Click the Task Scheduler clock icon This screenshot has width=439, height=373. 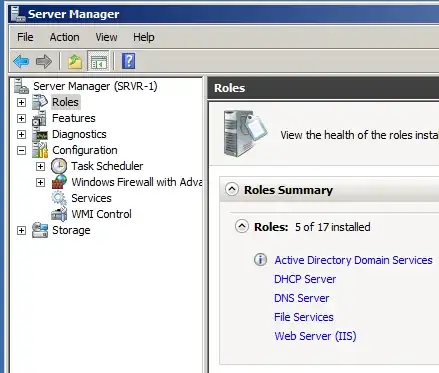click(x=59, y=166)
